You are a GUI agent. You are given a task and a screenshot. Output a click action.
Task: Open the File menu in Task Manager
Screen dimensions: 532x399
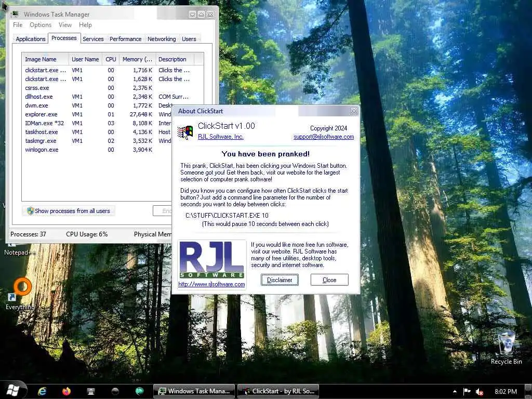tap(18, 25)
